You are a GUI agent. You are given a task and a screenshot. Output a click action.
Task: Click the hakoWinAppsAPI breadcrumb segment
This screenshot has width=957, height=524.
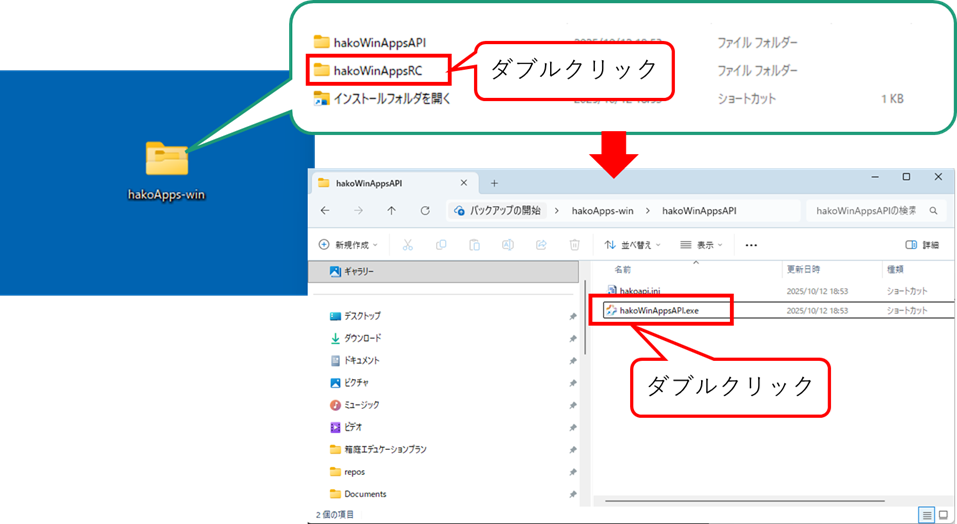699,210
